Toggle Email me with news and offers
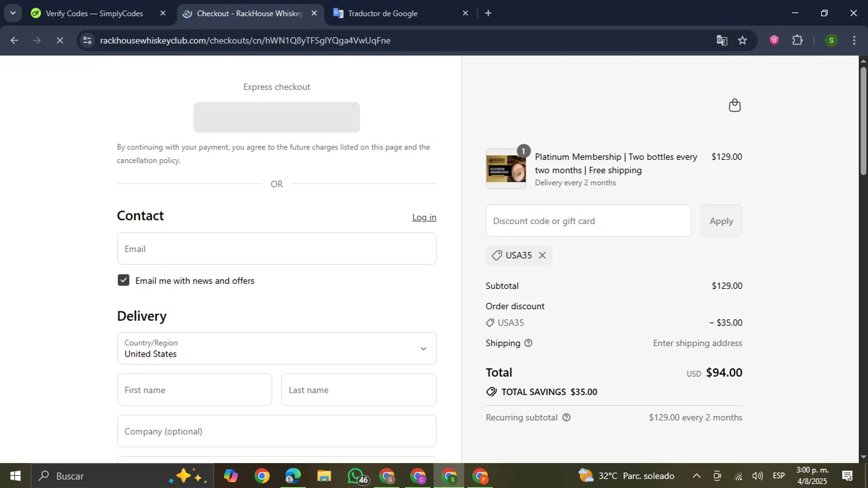868x488 pixels. [x=123, y=280]
